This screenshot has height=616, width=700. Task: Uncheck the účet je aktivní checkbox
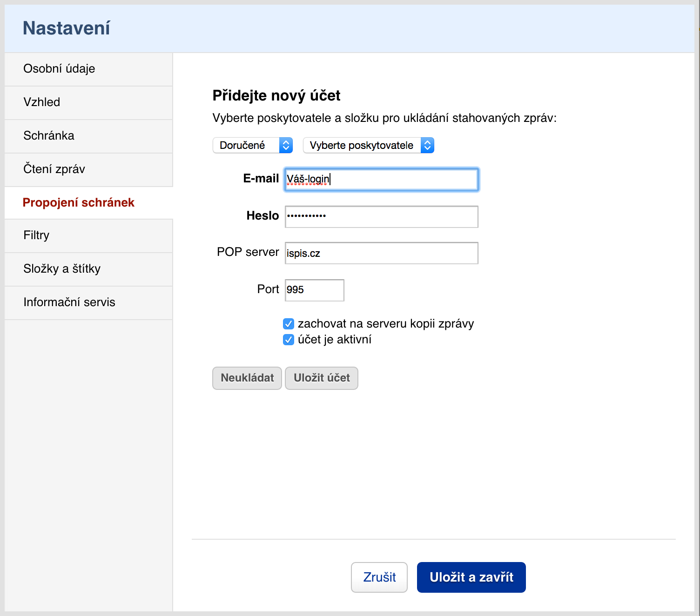289,340
